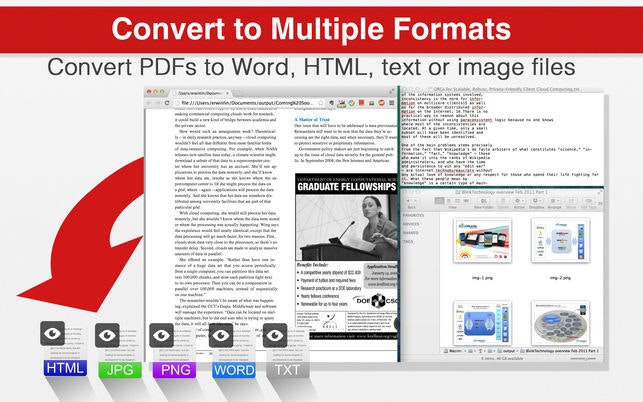Open the Arrange dropdown in Finder toolbar
Screen dimensions: 643x402
pyautogui.click(x=554, y=201)
